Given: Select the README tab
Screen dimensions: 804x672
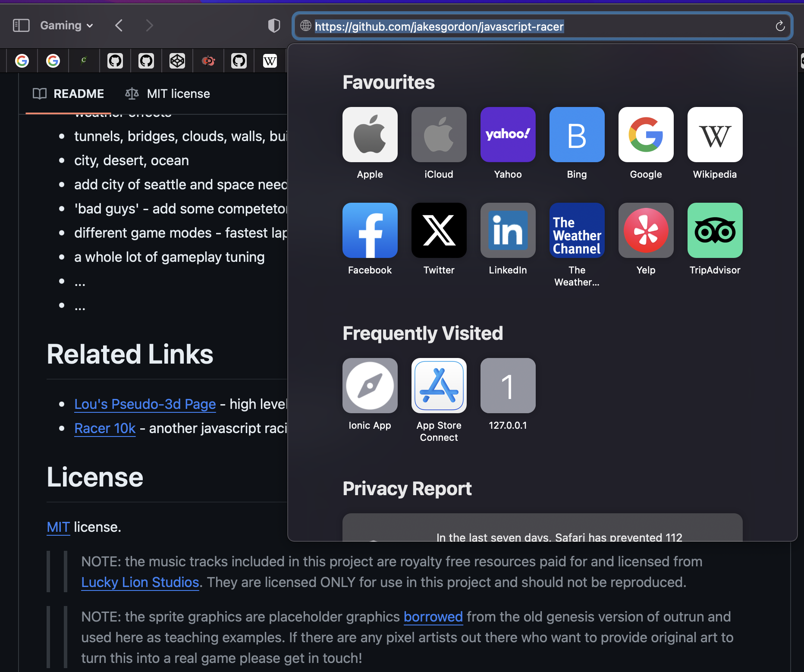Looking at the screenshot, I should 69,94.
